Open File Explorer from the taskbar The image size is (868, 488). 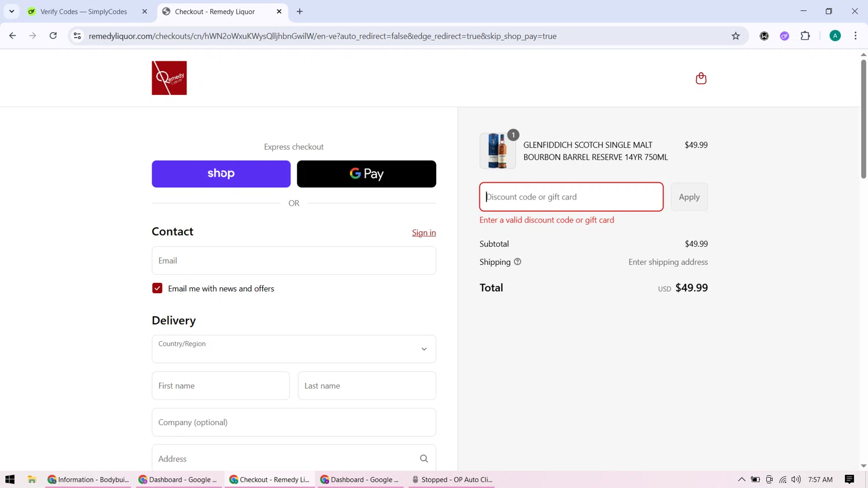point(32,479)
